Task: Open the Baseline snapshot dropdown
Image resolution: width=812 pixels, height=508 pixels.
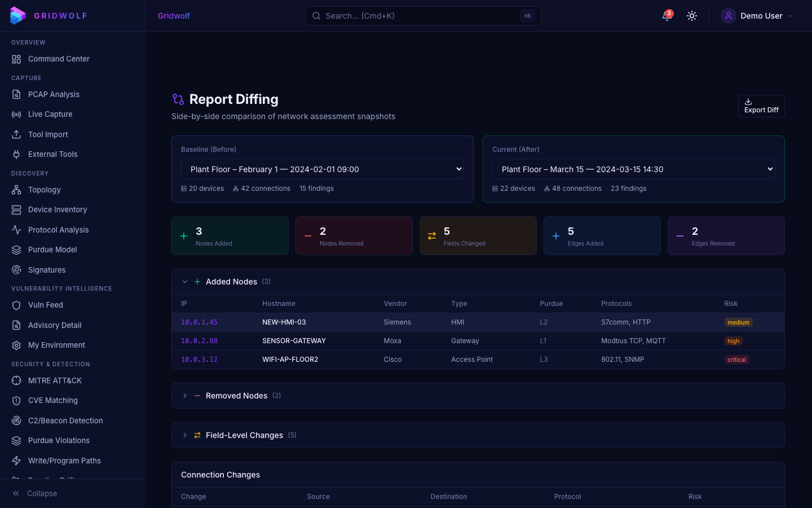Action: pyautogui.click(x=322, y=169)
